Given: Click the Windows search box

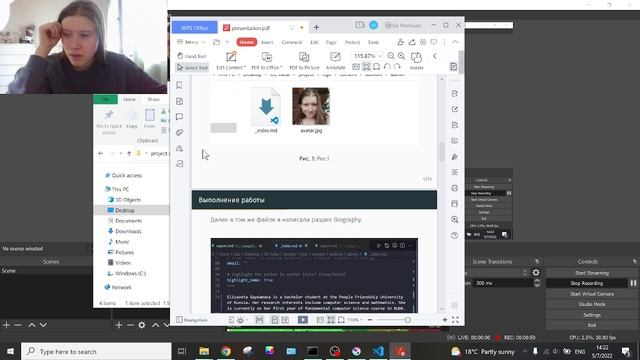Looking at the screenshot, I should [x=96, y=351].
